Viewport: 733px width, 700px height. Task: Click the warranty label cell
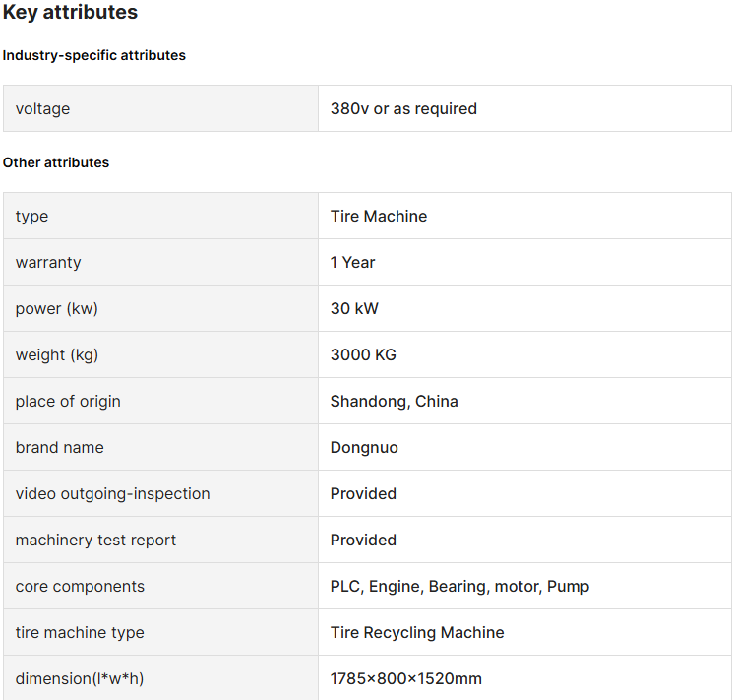point(160,262)
